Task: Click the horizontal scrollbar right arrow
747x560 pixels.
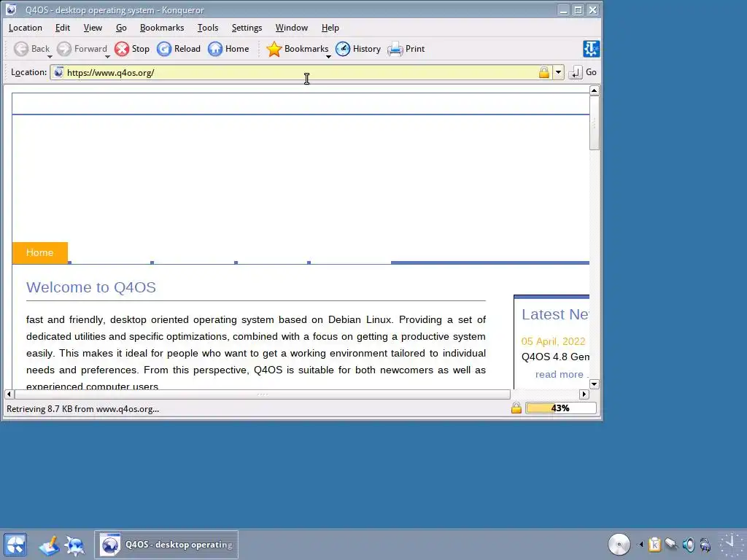Action: tap(584, 394)
